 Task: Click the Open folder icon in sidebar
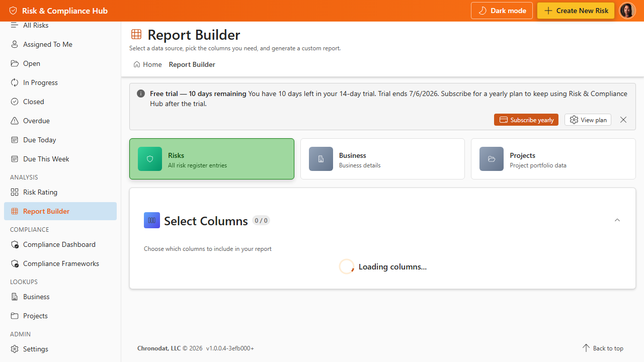[x=15, y=63]
